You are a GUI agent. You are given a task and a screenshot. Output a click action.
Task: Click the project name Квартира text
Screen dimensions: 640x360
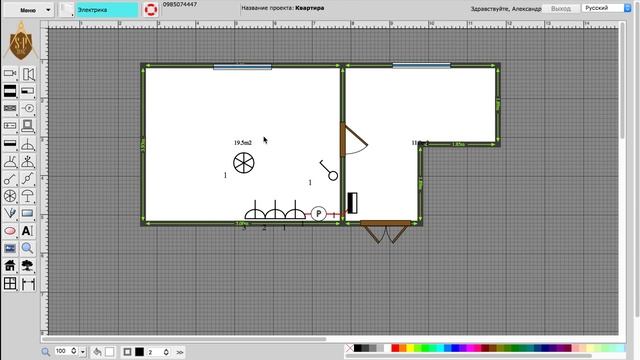point(310,8)
